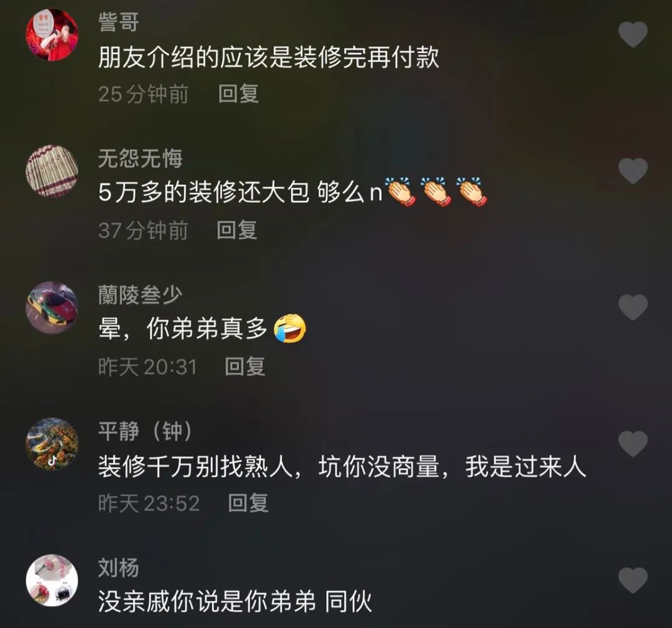
Task: Tap the username 訾哥
Action: (119, 22)
